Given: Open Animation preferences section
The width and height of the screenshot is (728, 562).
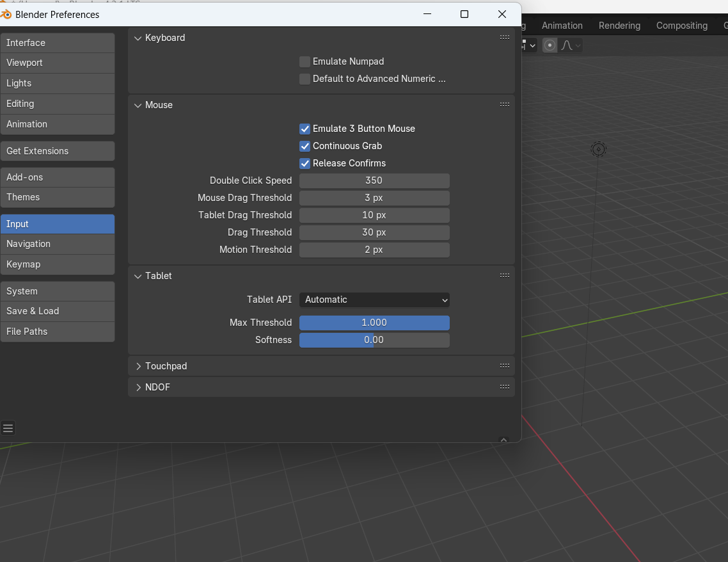Looking at the screenshot, I should (58, 124).
